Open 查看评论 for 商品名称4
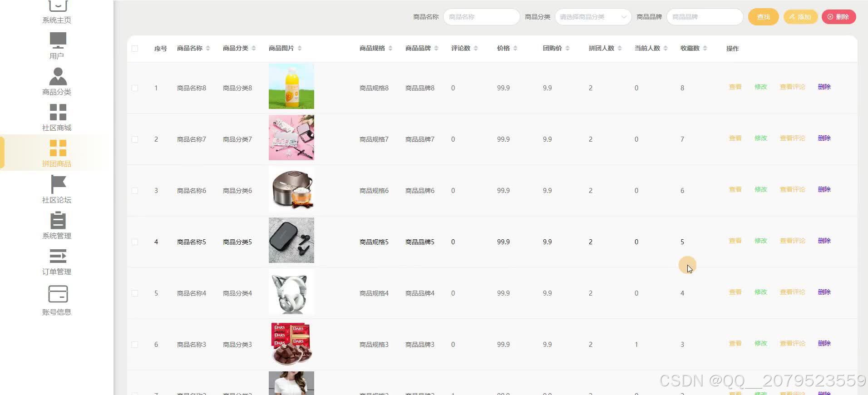The height and width of the screenshot is (395, 868). click(x=793, y=292)
